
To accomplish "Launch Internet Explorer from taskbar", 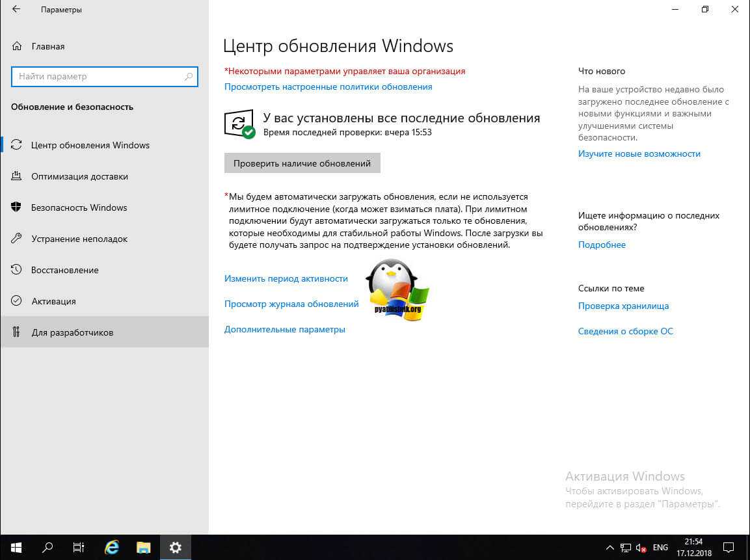I will (x=111, y=547).
